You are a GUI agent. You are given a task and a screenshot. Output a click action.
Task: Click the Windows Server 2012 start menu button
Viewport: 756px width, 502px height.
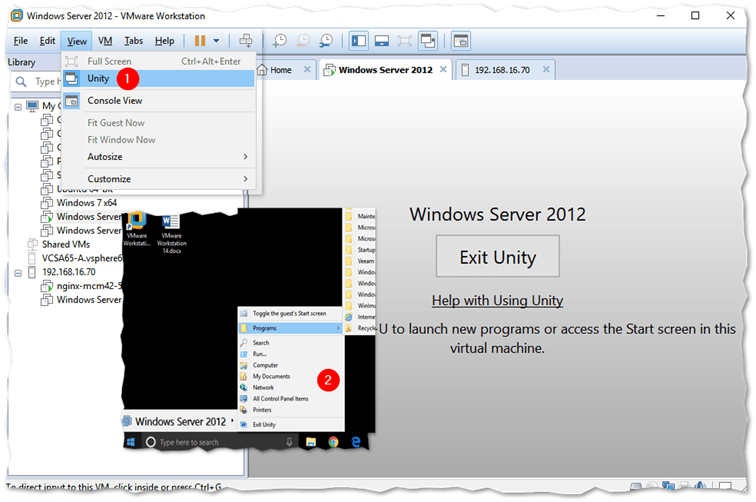pos(179,421)
